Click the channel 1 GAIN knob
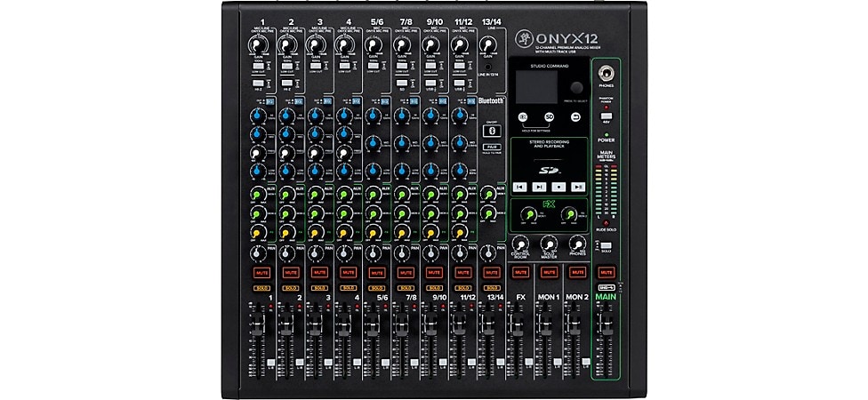Screen dimensions: 868x400 tap(257, 44)
